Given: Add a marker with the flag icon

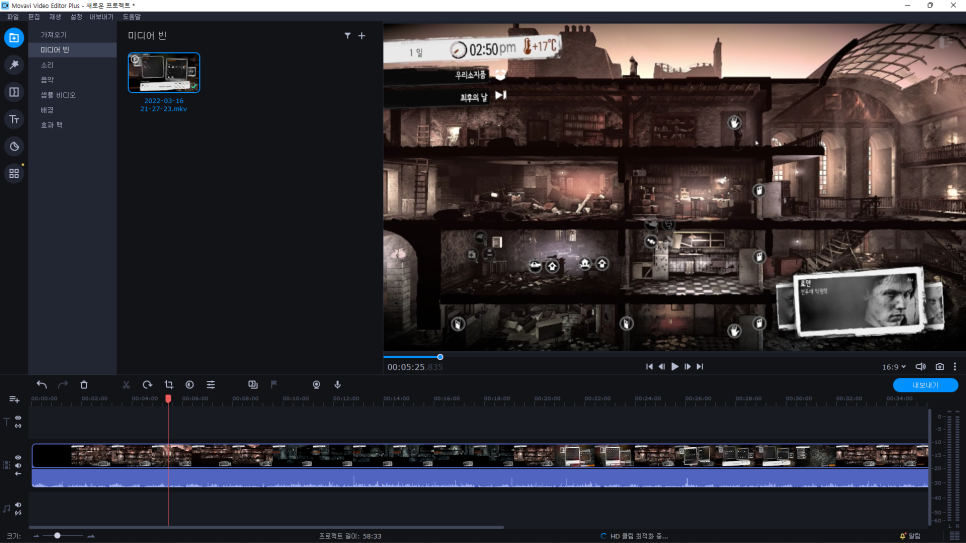Looking at the screenshot, I should (x=274, y=385).
